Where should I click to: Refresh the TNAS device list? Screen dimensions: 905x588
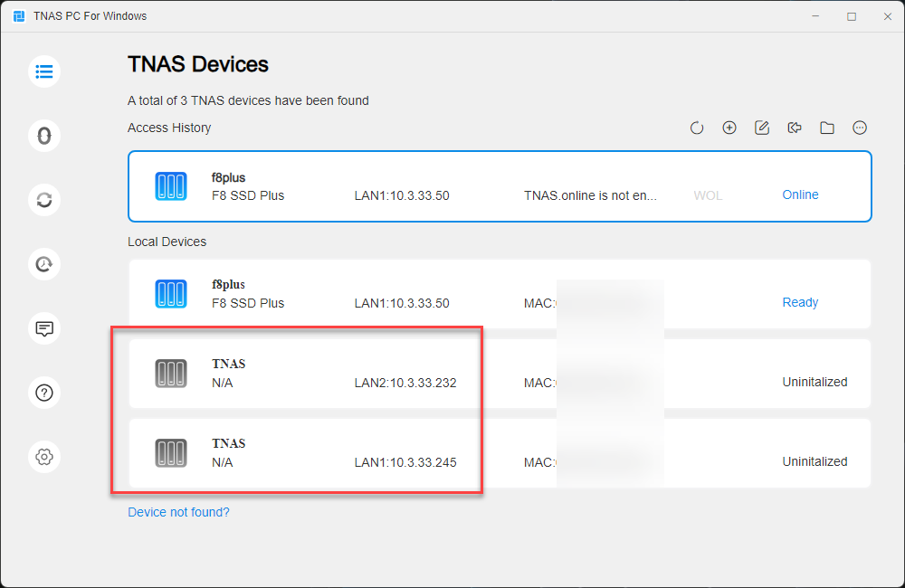(697, 128)
